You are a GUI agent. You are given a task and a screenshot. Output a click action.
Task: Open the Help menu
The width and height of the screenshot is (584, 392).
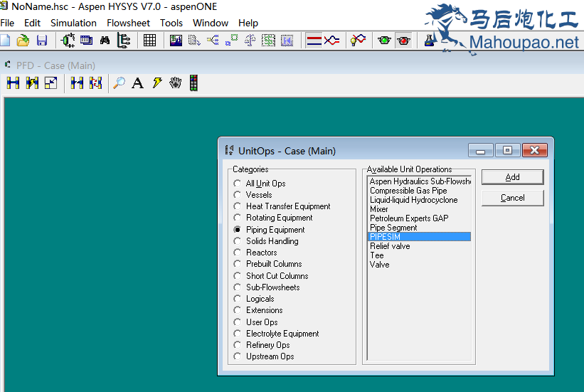click(248, 23)
